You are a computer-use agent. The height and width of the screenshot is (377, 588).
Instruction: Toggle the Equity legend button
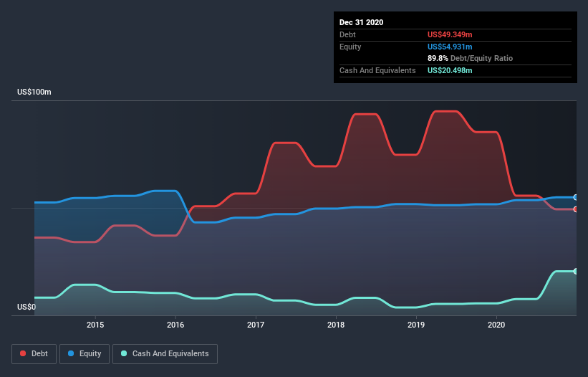(85, 354)
